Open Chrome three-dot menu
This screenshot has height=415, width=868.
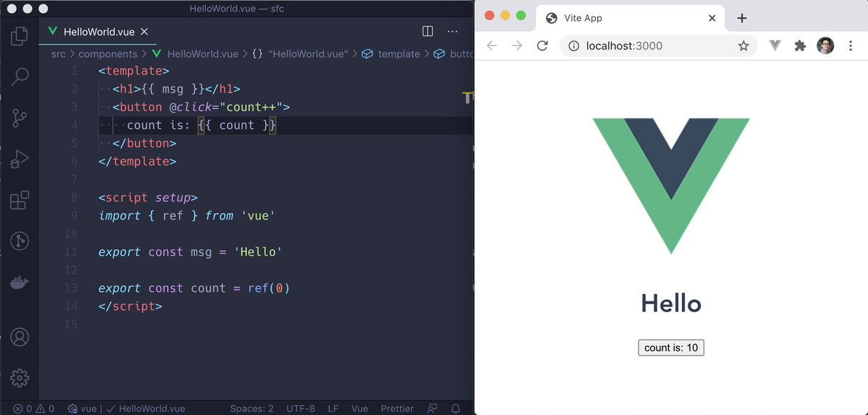[851, 46]
